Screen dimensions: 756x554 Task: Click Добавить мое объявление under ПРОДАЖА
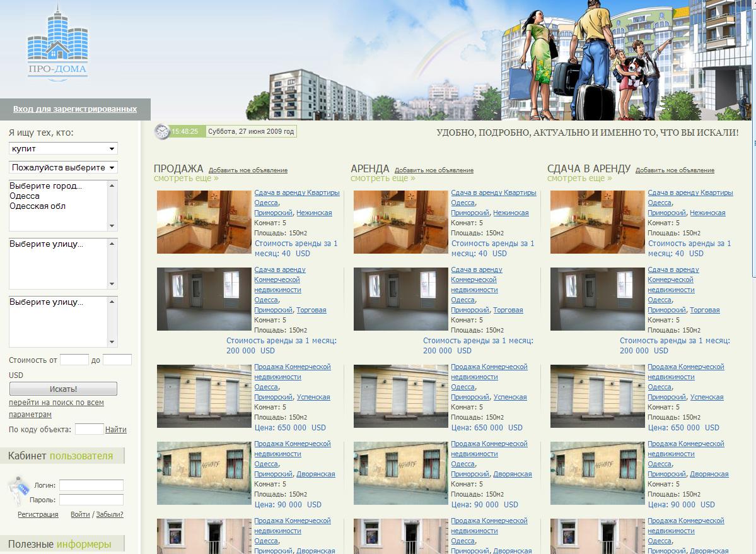point(248,170)
